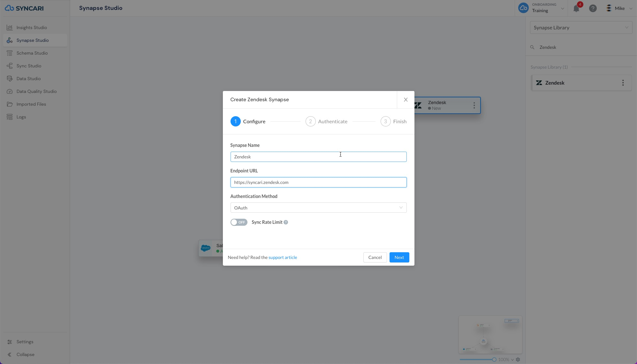Select the Configure step circle
The image size is (637, 364).
click(x=235, y=121)
